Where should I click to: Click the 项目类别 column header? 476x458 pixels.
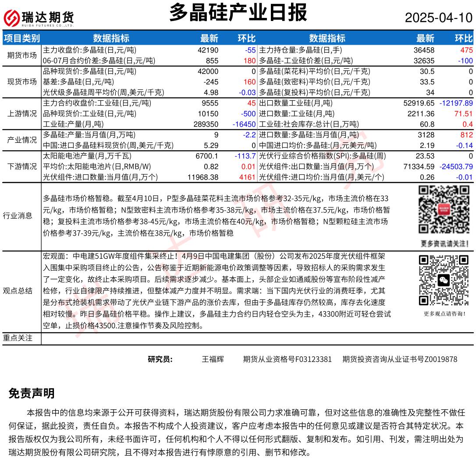pos(21,38)
